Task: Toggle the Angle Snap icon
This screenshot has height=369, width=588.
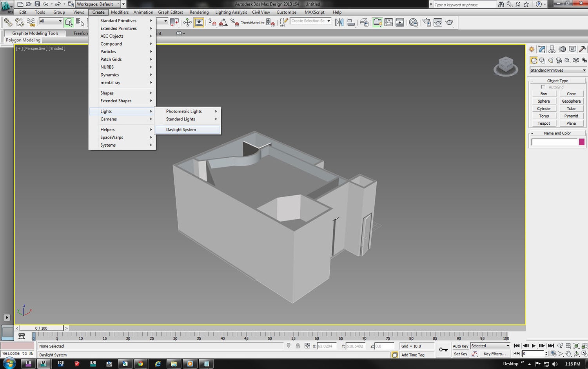Action: (x=223, y=22)
